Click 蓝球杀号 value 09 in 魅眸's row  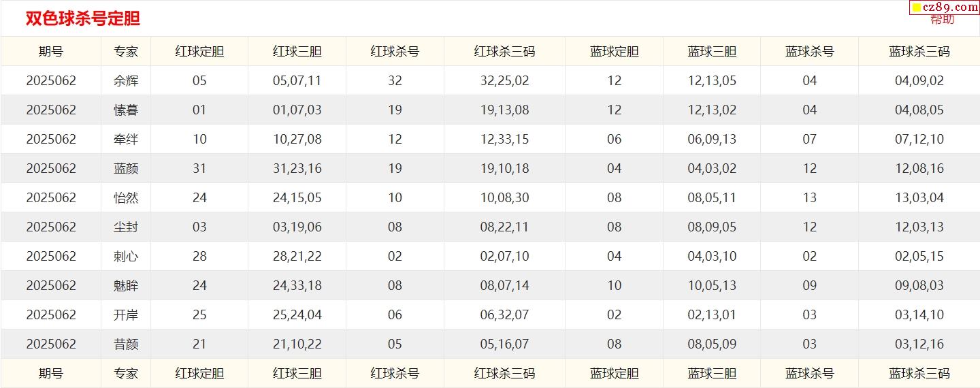810,286
